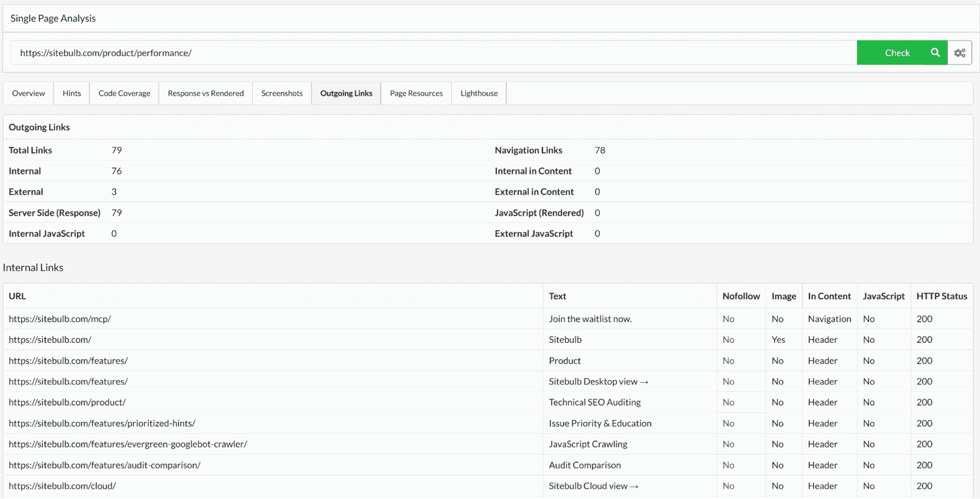The width and height of the screenshot is (980, 499).
Task: Click the https://sitebulb.com/product/ URL
Action: pyautogui.click(x=67, y=402)
